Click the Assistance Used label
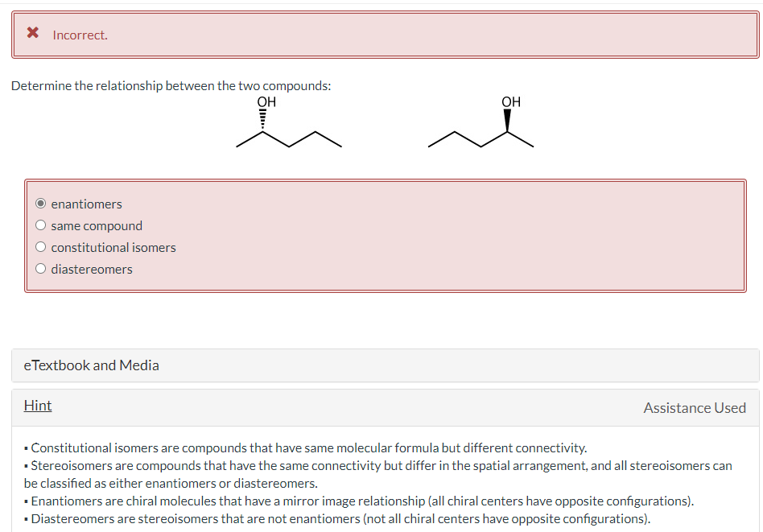The width and height of the screenshot is (763, 532). click(694, 408)
